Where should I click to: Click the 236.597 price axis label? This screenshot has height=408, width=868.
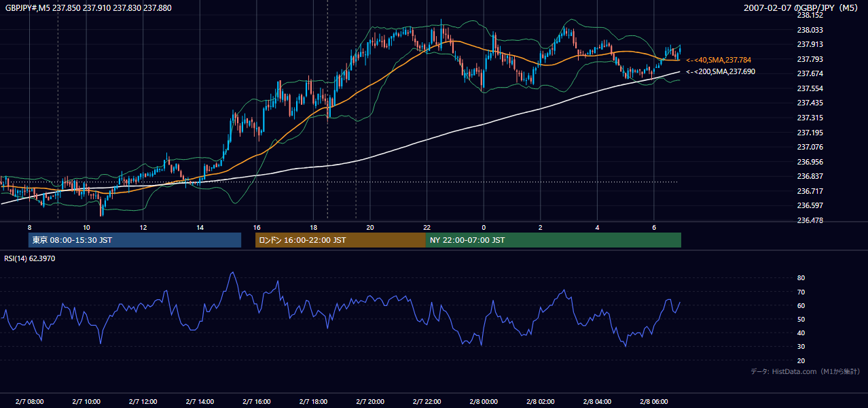pos(810,205)
